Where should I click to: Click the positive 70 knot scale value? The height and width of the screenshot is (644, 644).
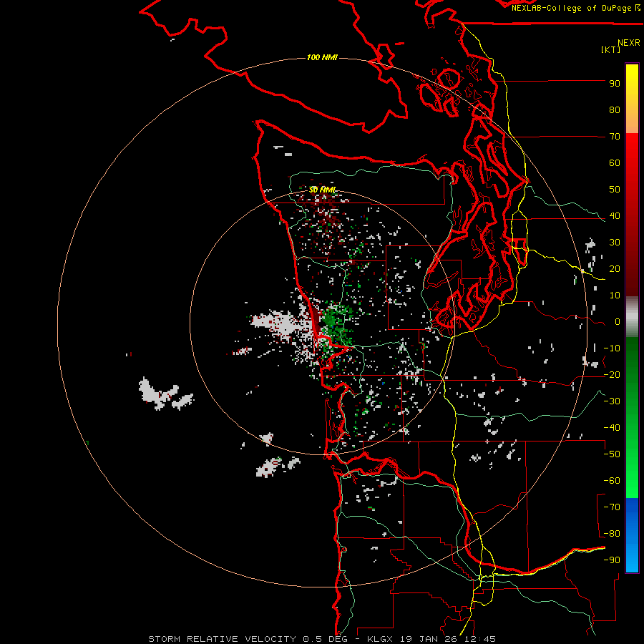pyautogui.click(x=615, y=137)
